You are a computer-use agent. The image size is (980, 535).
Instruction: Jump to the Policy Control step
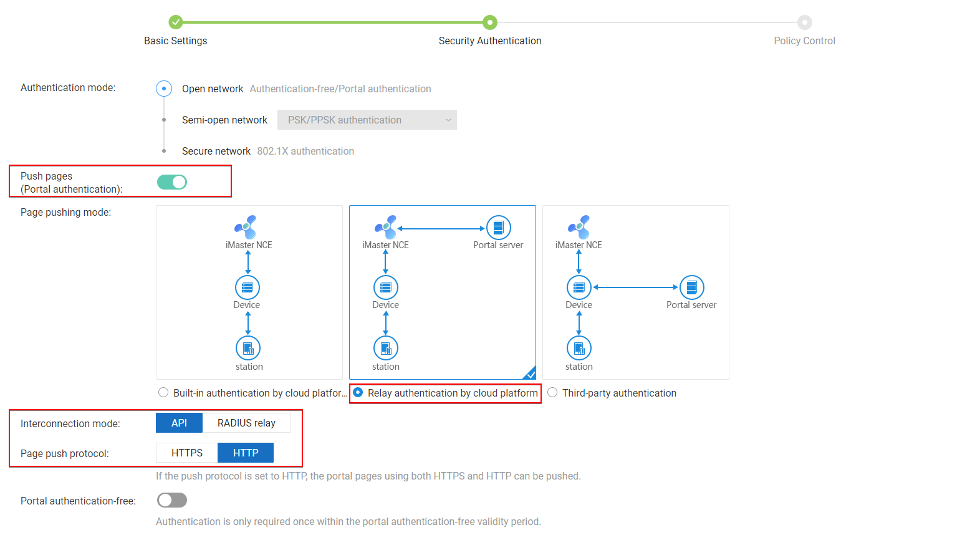(x=804, y=23)
